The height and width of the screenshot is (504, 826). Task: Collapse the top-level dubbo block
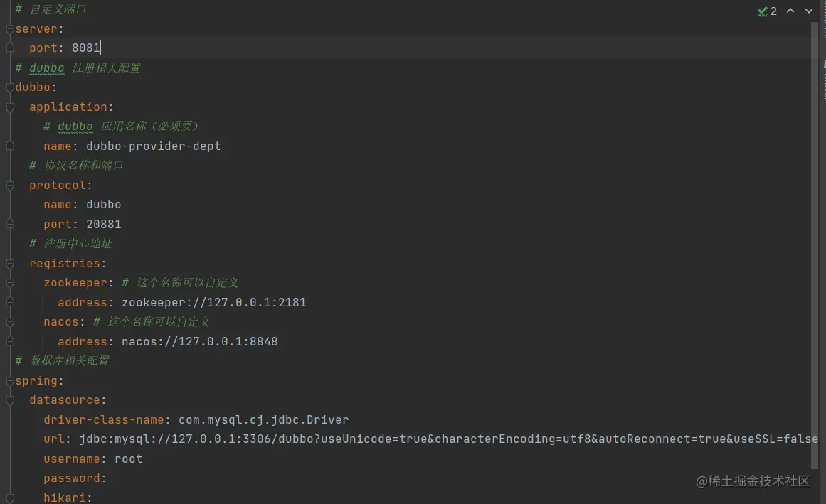10,87
